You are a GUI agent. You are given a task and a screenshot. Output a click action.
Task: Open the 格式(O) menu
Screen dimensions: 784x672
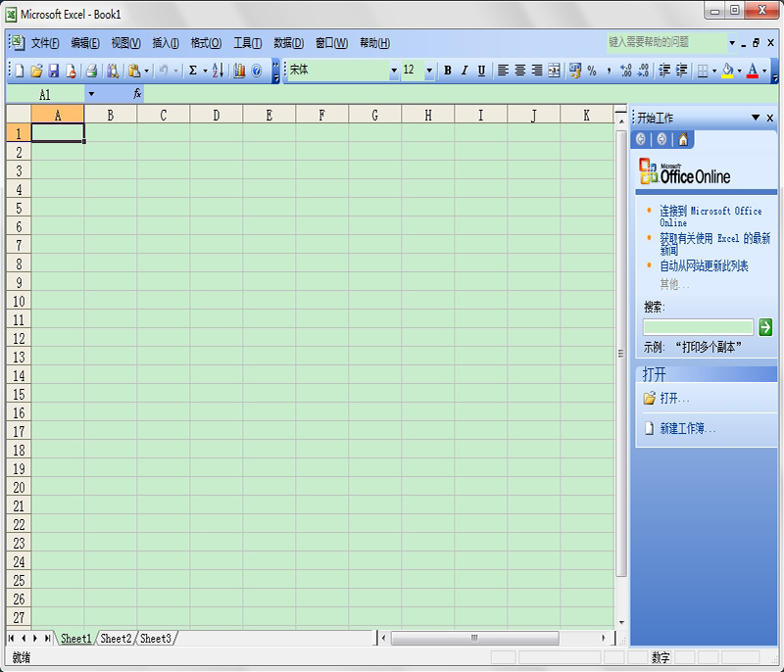click(206, 43)
